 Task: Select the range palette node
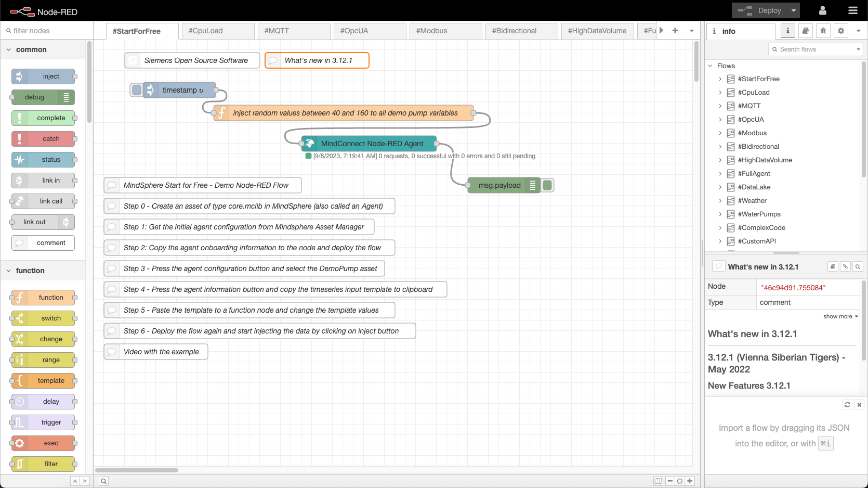[43, 360]
